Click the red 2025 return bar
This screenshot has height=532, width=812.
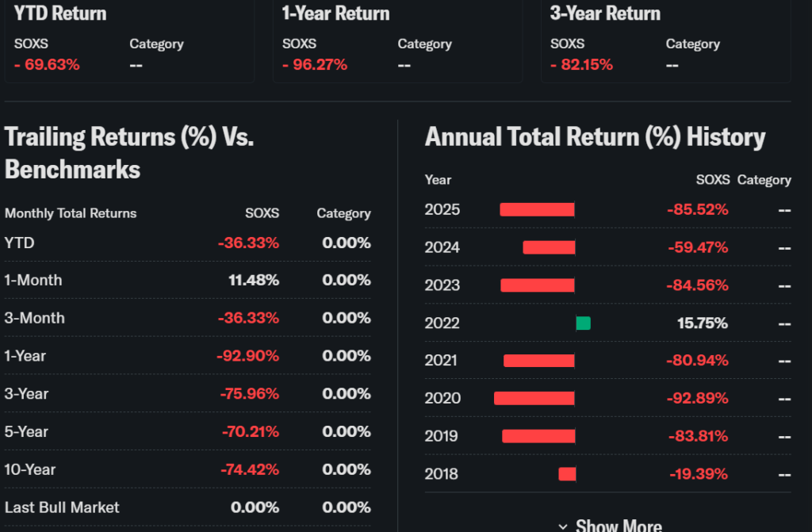(x=537, y=209)
